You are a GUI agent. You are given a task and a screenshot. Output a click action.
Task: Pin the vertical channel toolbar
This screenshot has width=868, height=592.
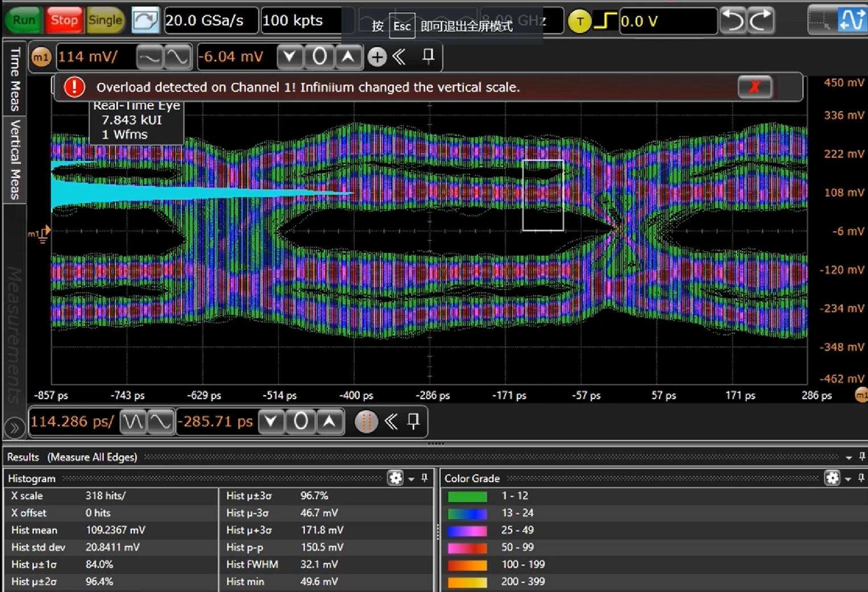coord(428,56)
